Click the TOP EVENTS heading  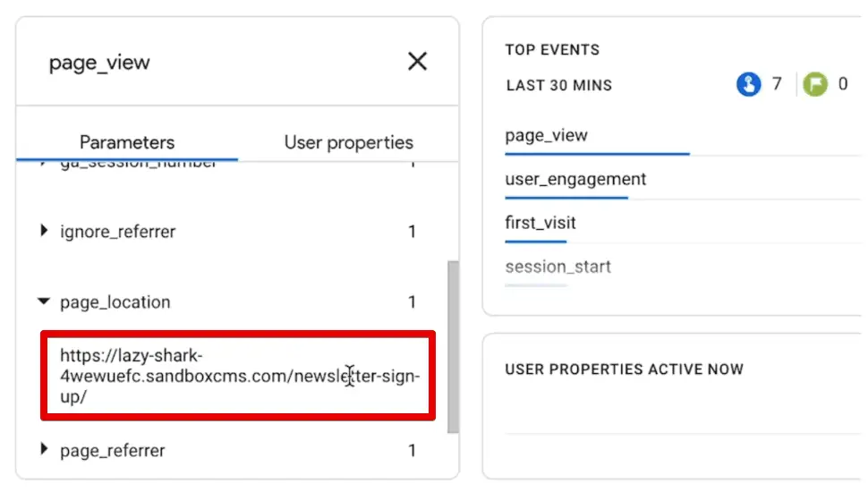coord(552,50)
